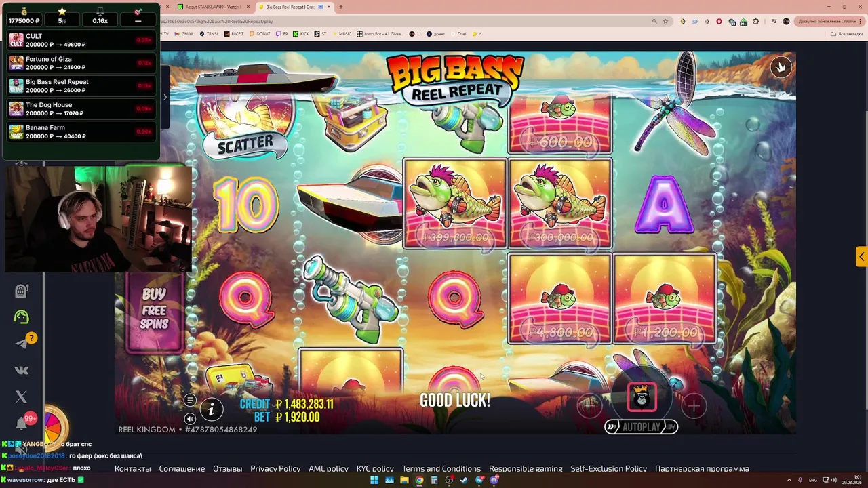Viewport: 868px width, 488px height.
Task: Open Steam from the taskbar
Action: click(464, 481)
